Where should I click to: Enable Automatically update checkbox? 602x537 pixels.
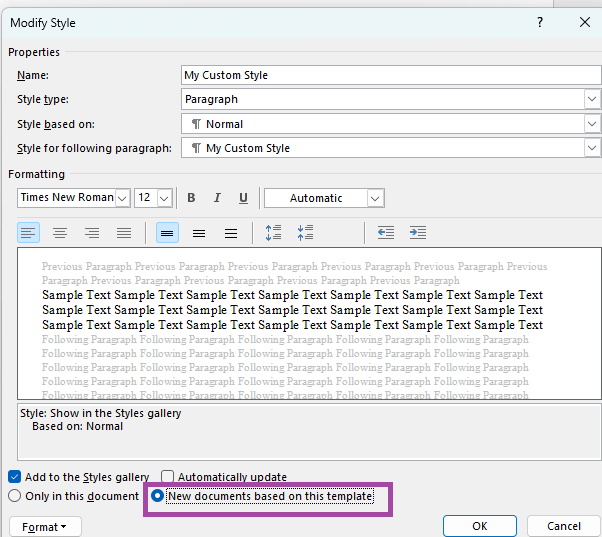click(x=167, y=477)
